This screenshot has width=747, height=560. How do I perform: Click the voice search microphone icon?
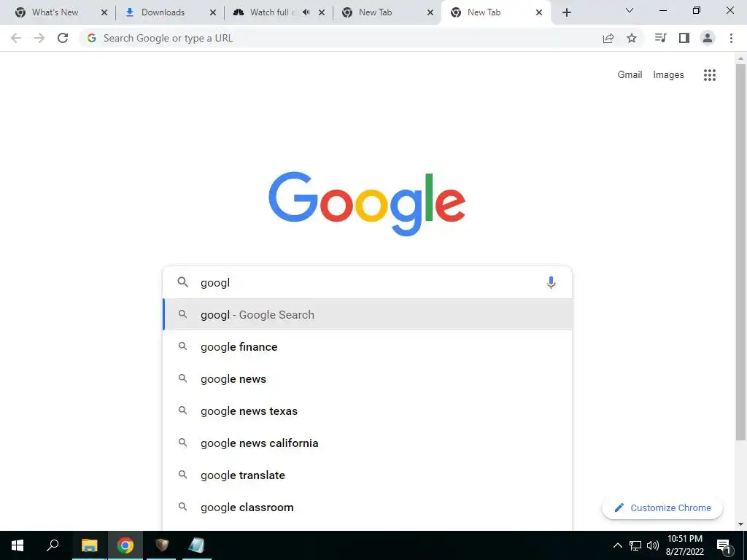tap(551, 282)
